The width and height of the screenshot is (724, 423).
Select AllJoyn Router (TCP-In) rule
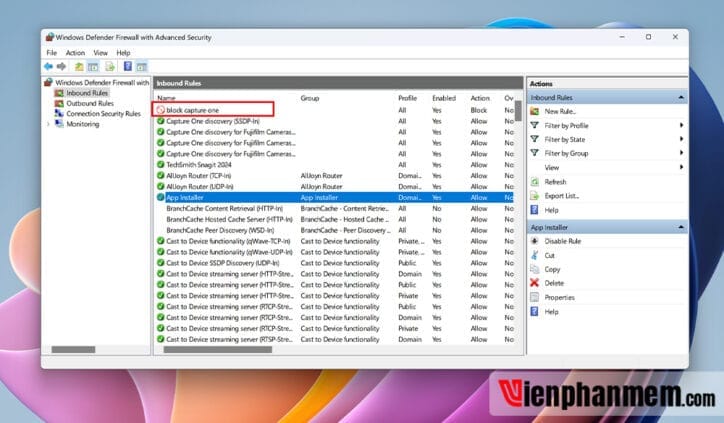click(335, 175)
